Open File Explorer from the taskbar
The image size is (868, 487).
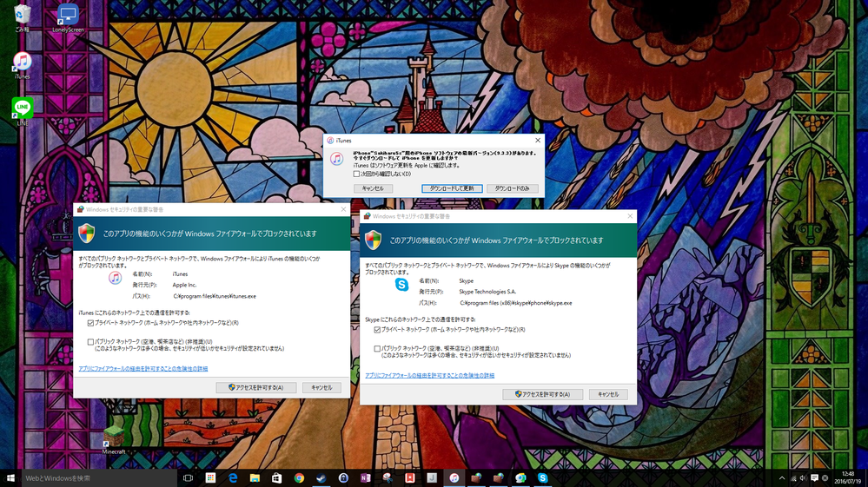coord(255,477)
